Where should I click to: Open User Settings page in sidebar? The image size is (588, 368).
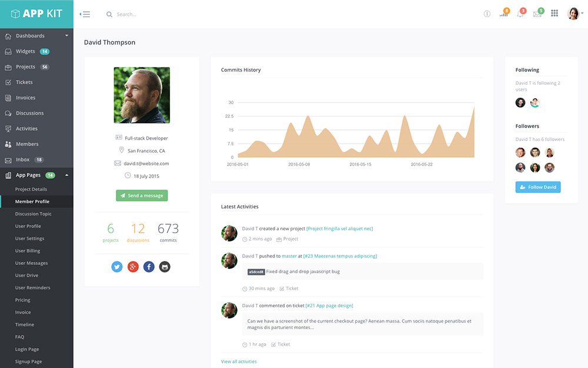coord(29,238)
